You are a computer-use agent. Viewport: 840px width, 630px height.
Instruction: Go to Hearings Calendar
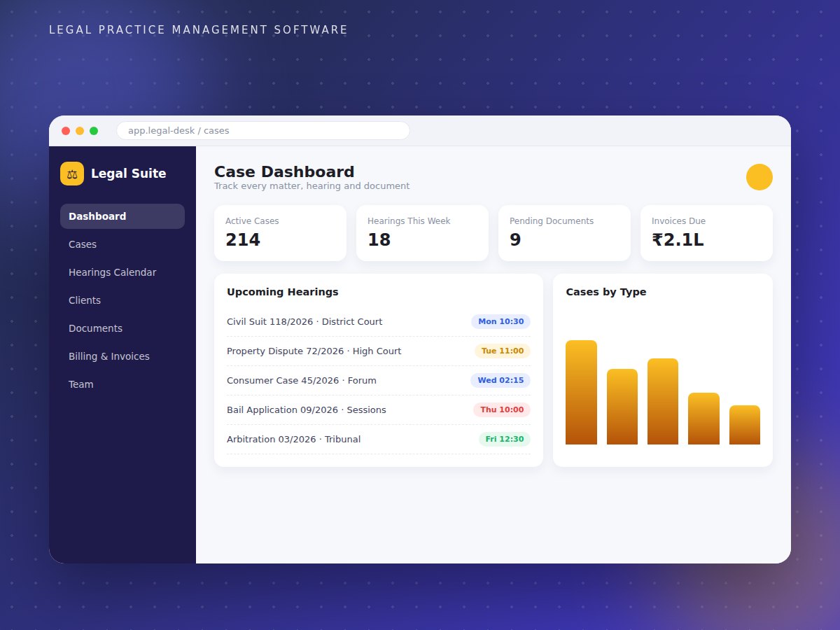(x=122, y=272)
